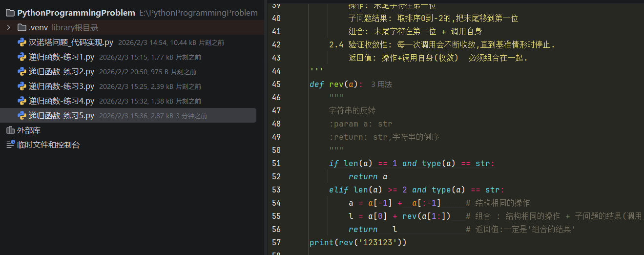The width and height of the screenshot is (644, 255).
Task: Expand the .venv folder chevron
Action: [8, 27]
